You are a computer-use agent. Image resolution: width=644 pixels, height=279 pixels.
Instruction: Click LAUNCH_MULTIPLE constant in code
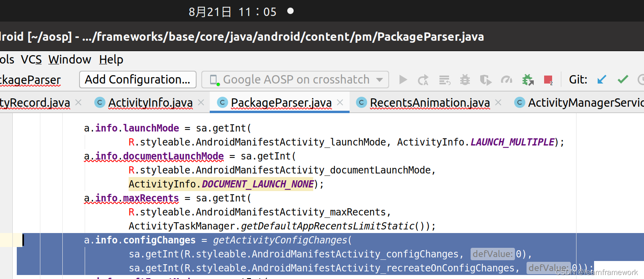coord(513,142)
